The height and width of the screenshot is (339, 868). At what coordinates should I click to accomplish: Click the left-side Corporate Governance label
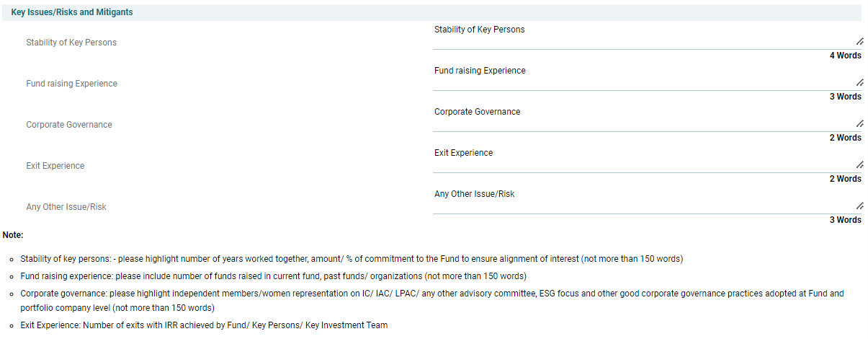pos(69,125)
